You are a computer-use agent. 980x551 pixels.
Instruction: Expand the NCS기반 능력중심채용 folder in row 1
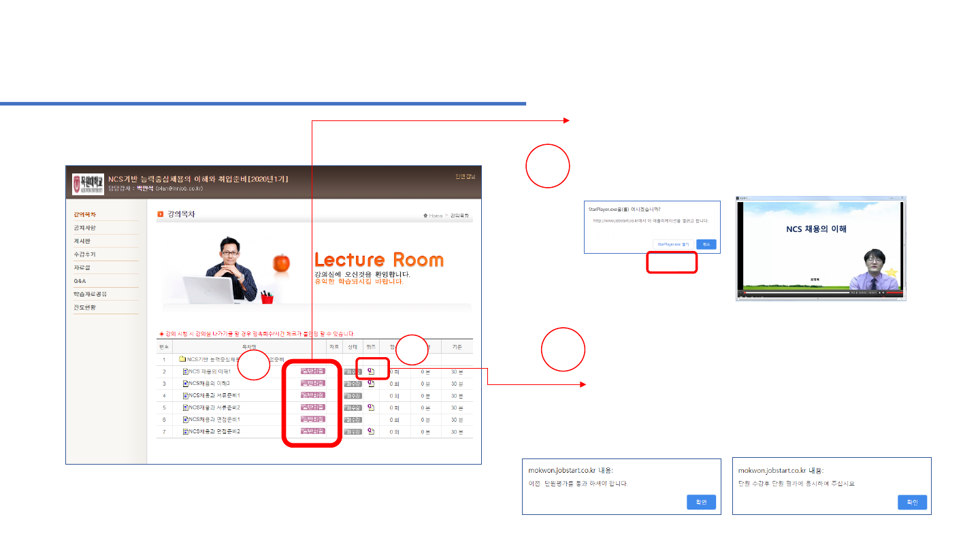coord(182,359)
